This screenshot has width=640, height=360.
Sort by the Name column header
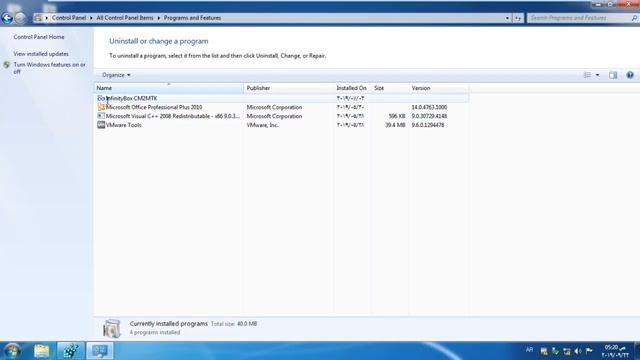click(169, 88)
